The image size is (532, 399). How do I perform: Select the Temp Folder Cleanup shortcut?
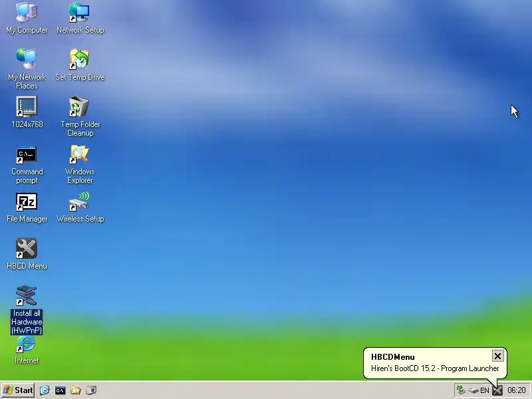[x=80, y=116]
